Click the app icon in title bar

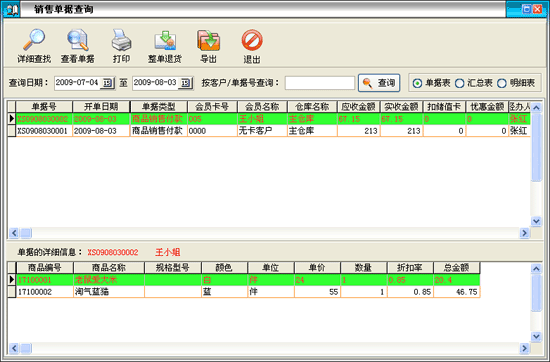coord(11,9)
